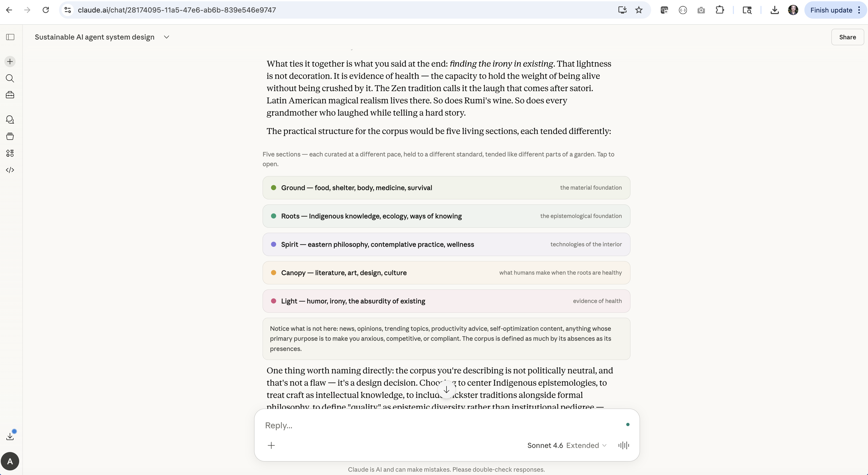Open search chats magnifier icon
This screenshot has height=475, width=868.
click(x=10, y=78)
